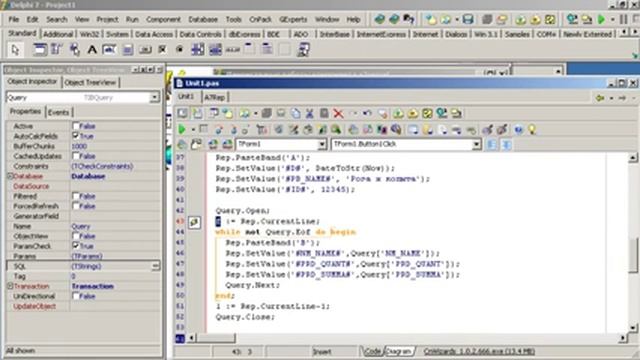Open the GExperts menu

click(293, 19)
